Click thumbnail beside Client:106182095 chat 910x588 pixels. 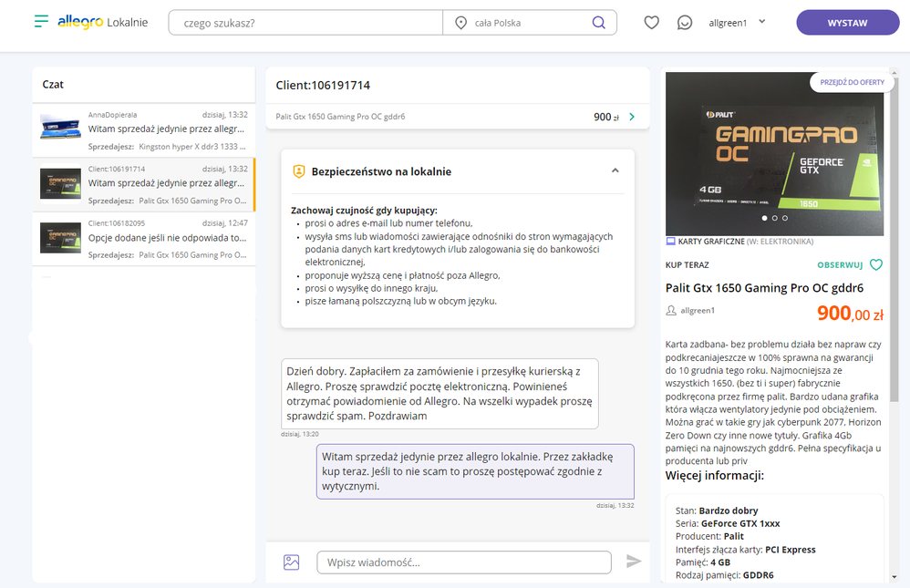point(60,238)
